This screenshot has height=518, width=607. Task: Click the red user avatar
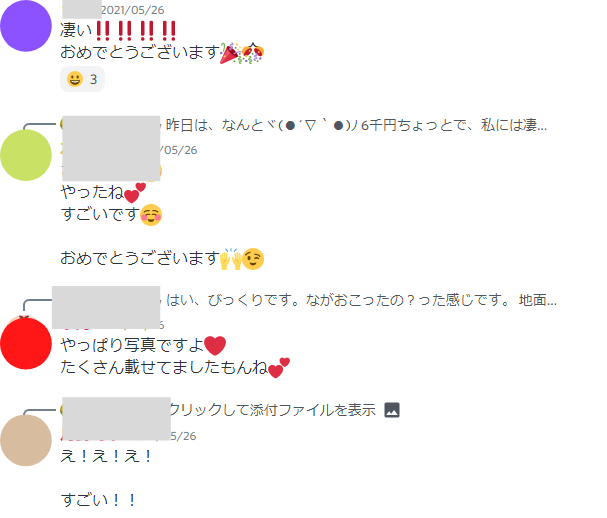(26, 343)
